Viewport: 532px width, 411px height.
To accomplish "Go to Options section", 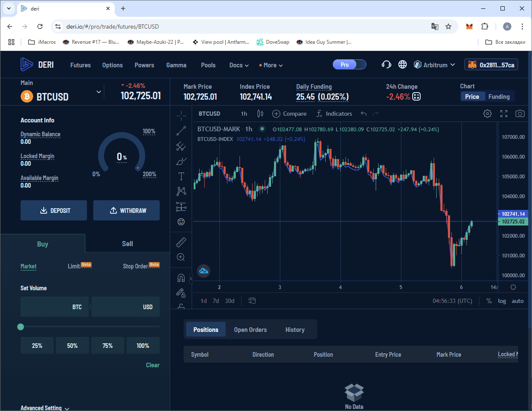I will 112,65.
